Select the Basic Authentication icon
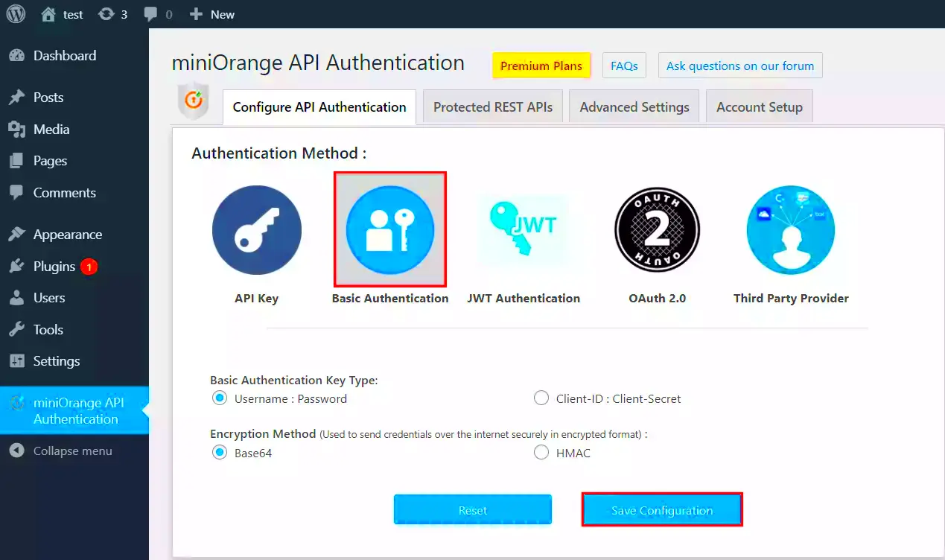This screenshot has height=560, width=945. [390, 230]
